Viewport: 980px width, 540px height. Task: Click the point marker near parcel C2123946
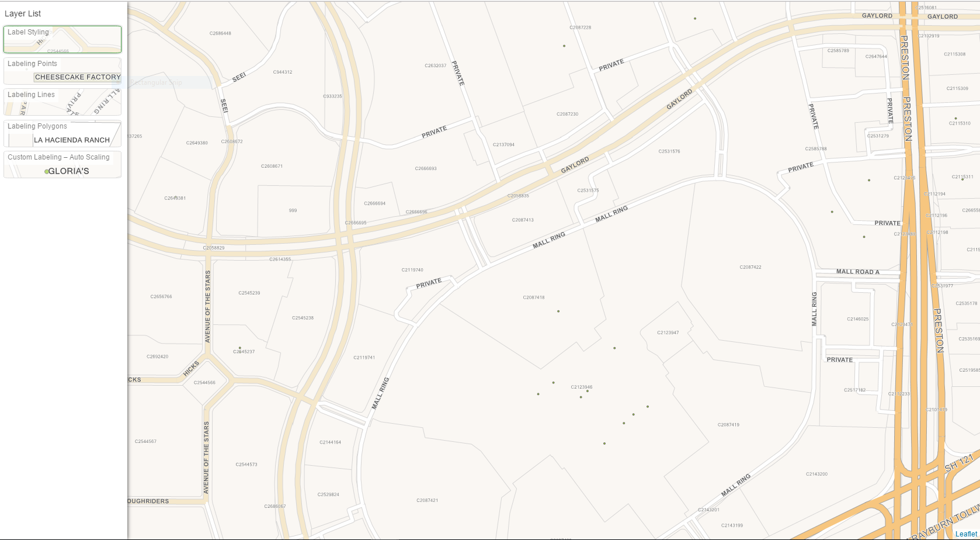(x=588, y=391)
